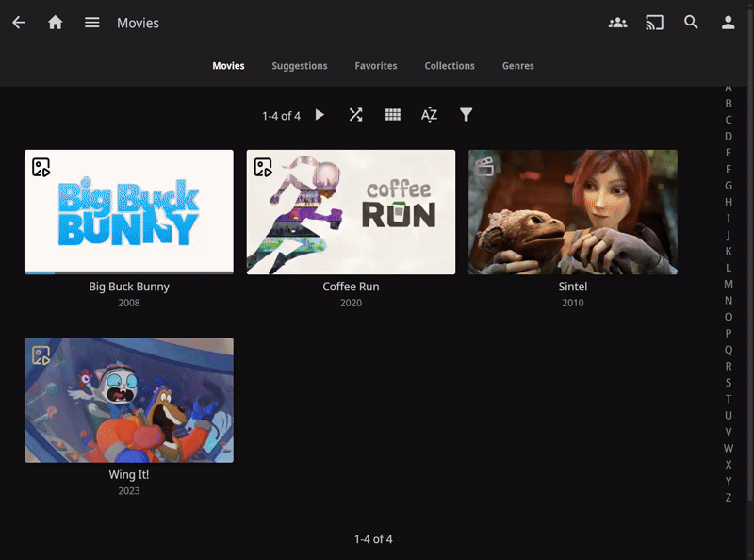Click media icon on Coffee Run card
The width and height of the screenshot is (754, 560).
coord(263,168)
